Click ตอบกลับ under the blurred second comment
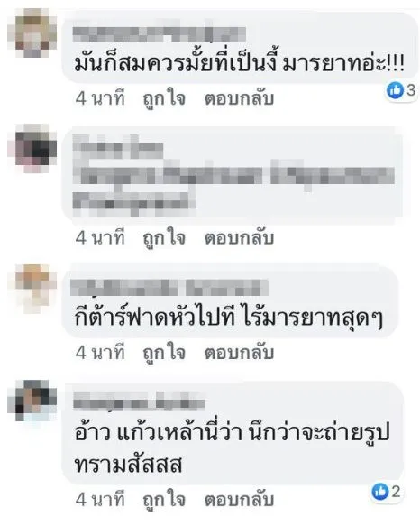This screenshot has width=420, height=526. 239,238
